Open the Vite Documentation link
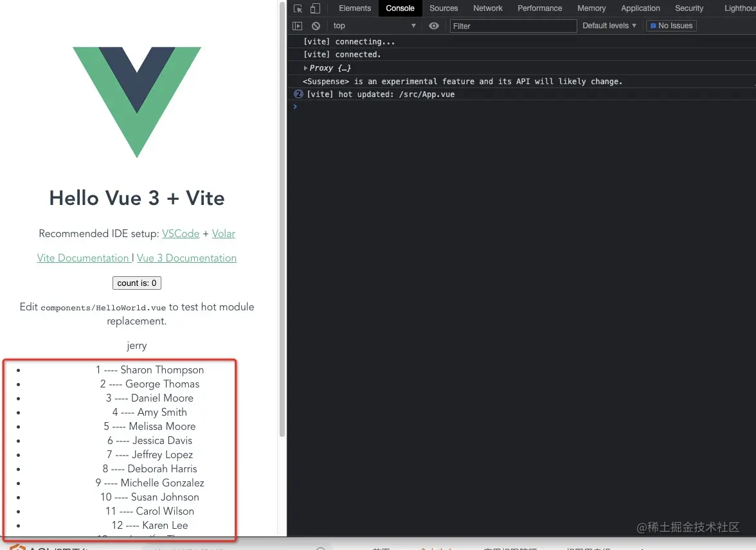This screenshot has height=550, width=756. pos(83,258)
